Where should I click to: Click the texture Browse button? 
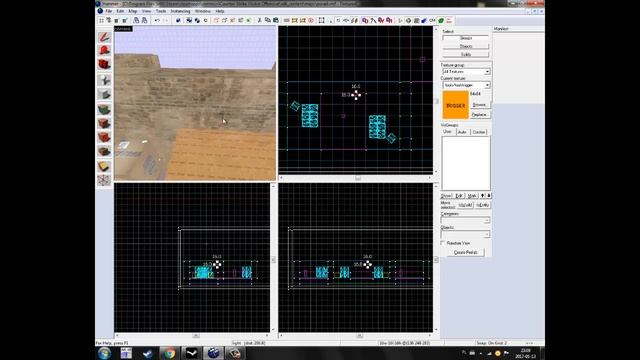coord(479,105)
